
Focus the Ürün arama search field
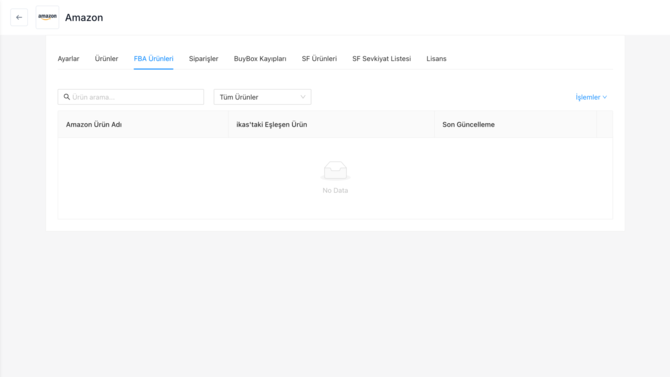pyautogui.click(x=131, y=97)
